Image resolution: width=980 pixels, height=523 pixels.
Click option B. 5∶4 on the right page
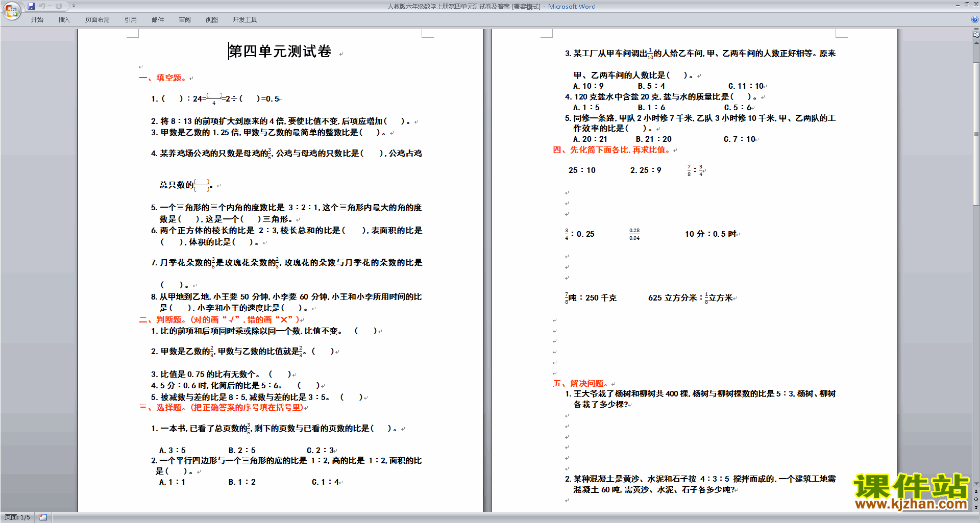[x=651, y=86]
